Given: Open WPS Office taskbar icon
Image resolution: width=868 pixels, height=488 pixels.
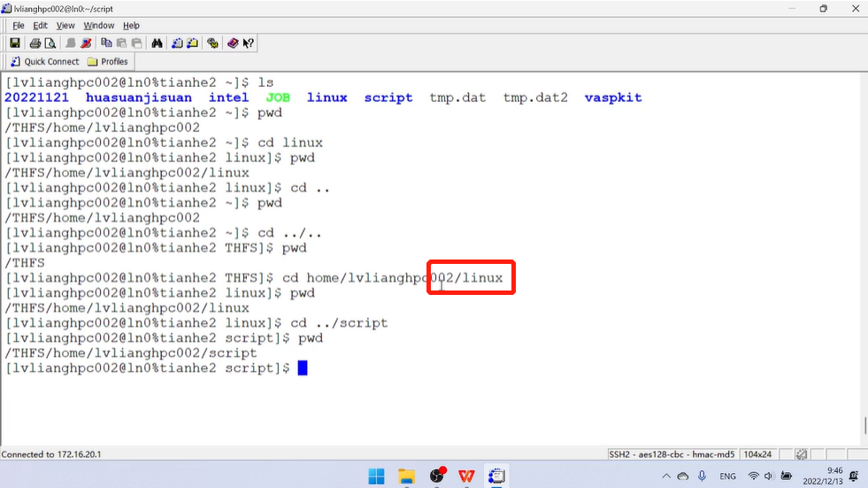Looking at the screenshot, I should (466, 476).
